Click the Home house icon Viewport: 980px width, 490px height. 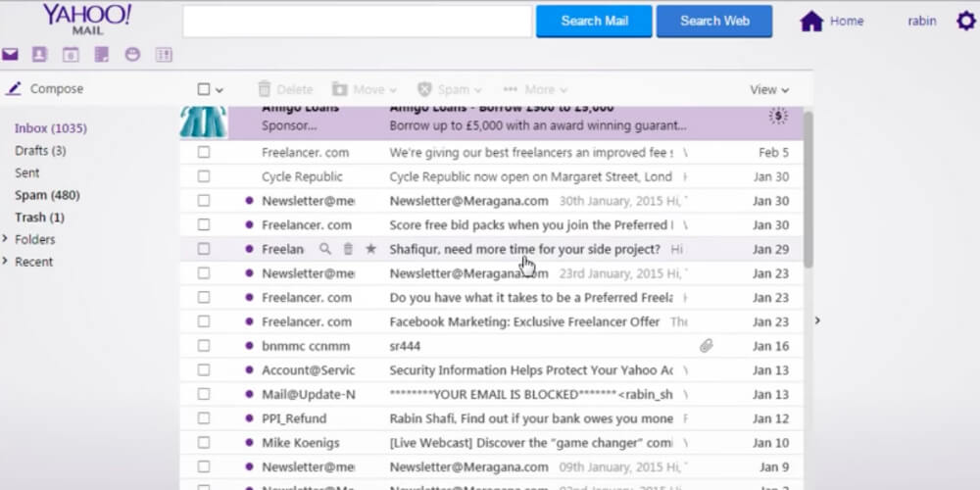point(811,22)
